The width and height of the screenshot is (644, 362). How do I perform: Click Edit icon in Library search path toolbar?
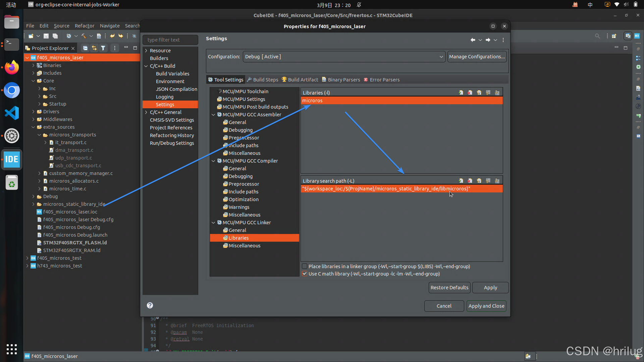click(x=479, y=181)
